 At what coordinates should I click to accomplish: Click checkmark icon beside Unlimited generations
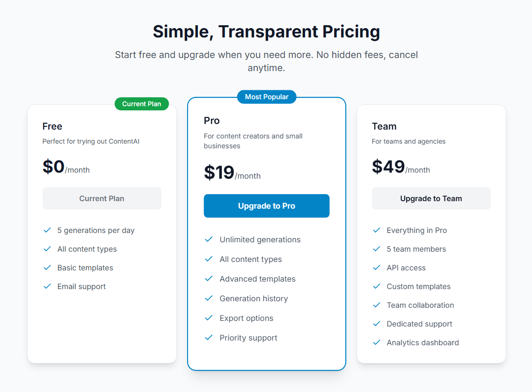209,240
